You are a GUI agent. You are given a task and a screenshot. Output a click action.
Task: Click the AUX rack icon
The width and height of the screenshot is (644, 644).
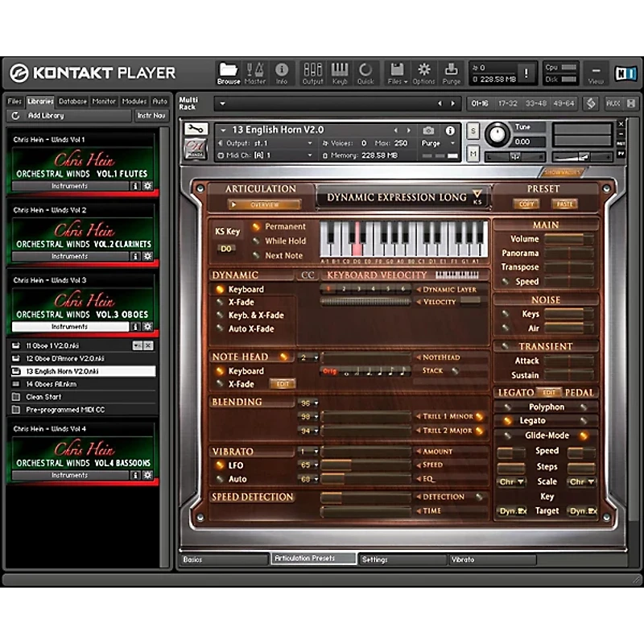(x=613, y=104)
